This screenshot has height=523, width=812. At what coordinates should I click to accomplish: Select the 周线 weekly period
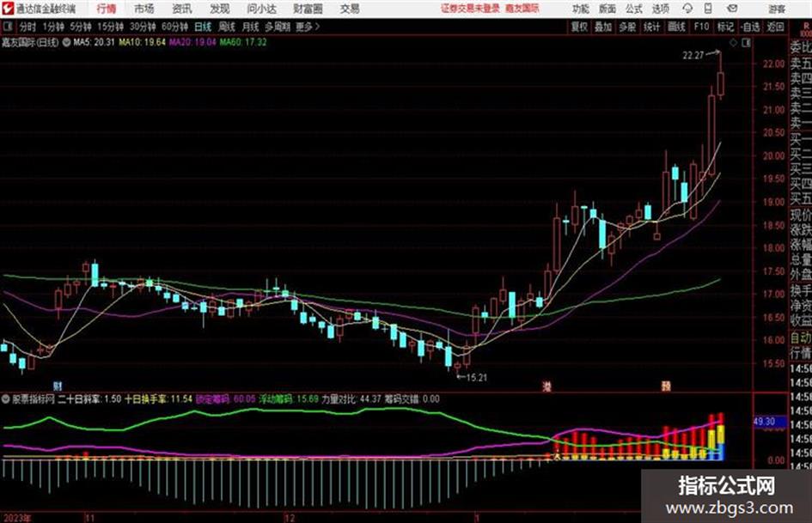(x=227, y=27)
